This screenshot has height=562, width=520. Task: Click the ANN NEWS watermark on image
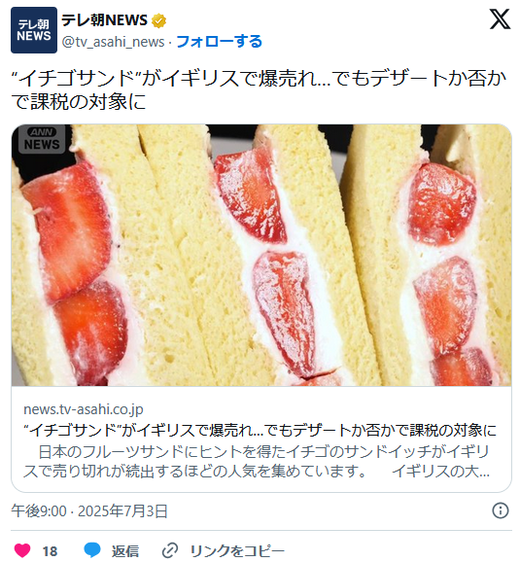[x=42, y=139]
